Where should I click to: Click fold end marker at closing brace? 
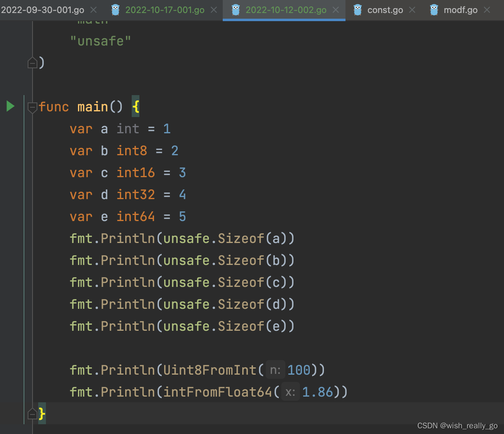33,414
